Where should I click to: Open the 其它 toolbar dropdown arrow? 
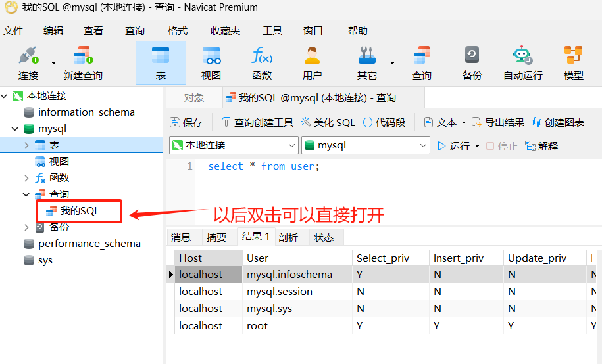[392, 63]
